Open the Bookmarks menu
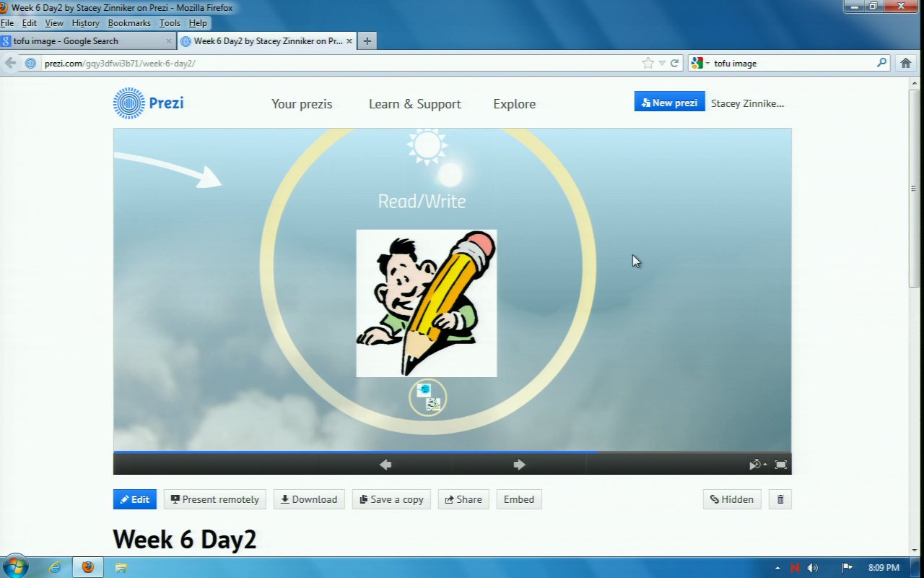Image resolution: width=924 pixels, height=578 pixels. pos(129,23)
